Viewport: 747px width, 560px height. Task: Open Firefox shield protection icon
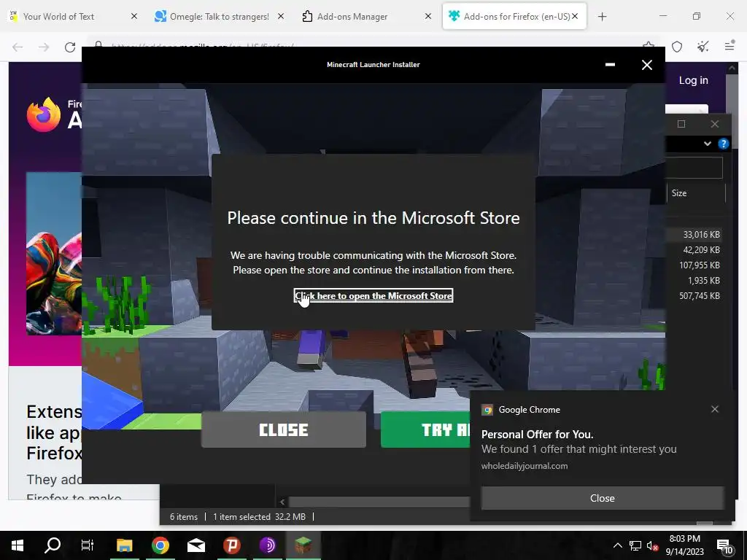point(677,47)
